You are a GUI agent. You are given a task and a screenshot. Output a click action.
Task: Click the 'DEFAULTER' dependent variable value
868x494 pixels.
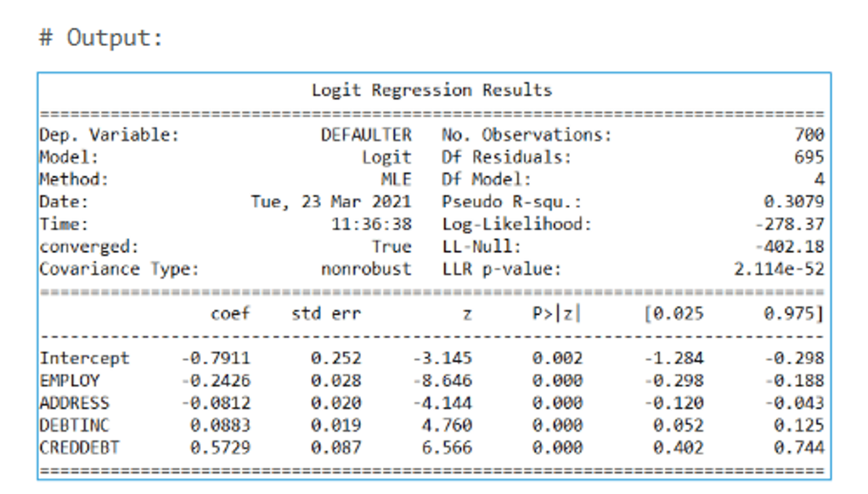point(366,135)
